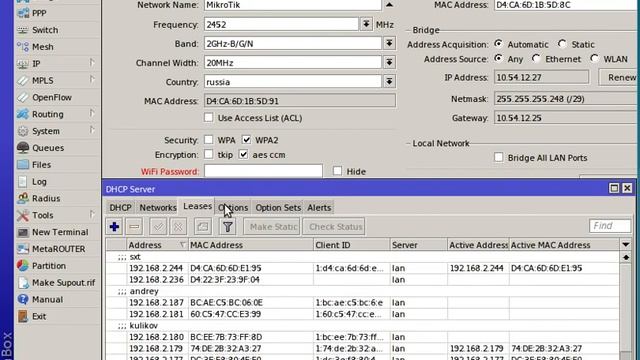Open OpenFlow via its icon
The width and height of the screenshot is (640, 360).
tap(23, 97)
